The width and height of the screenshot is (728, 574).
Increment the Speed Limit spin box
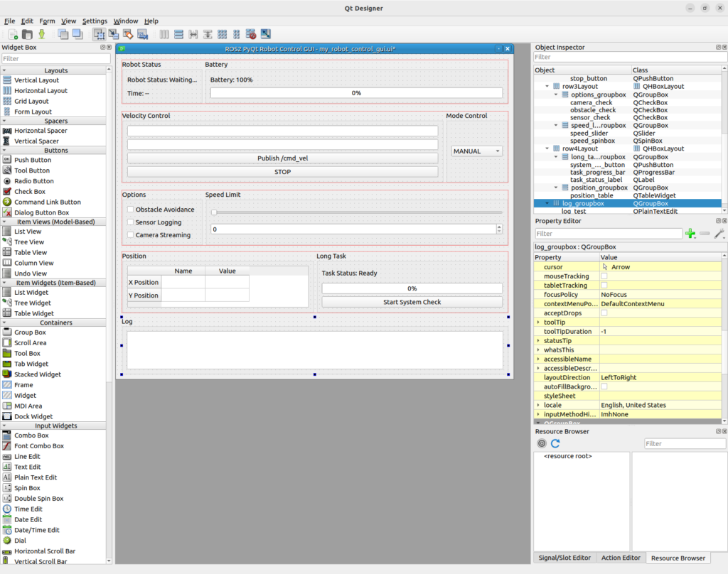[x=499, y=227]
